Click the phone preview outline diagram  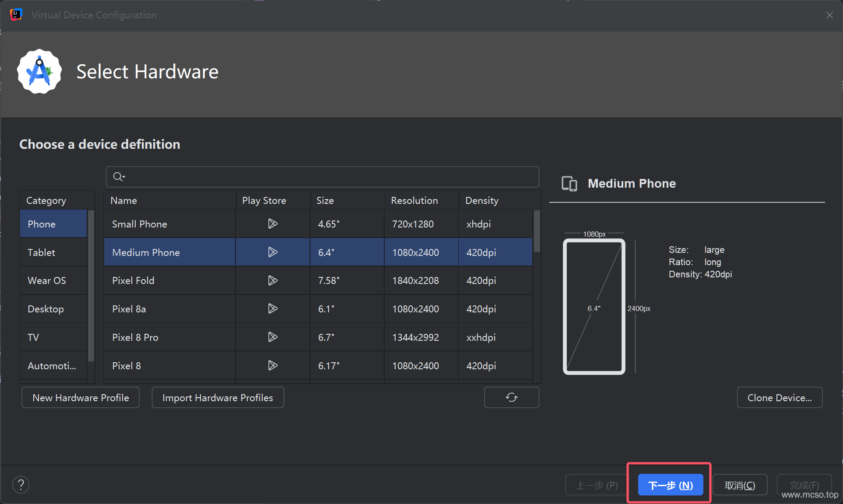pos(594,306)
